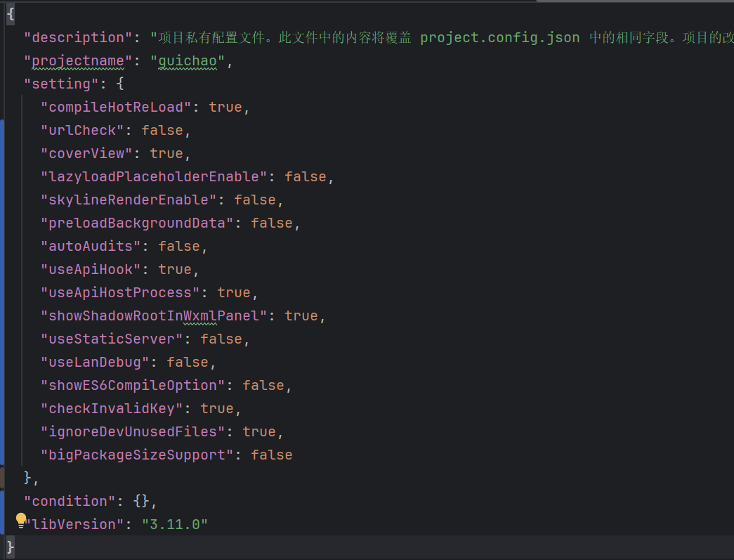Click the "autoAudits" key
Image resolution: width=734 pixels, height=560 pixels.
pyautogui.click(x=91, y=247)
